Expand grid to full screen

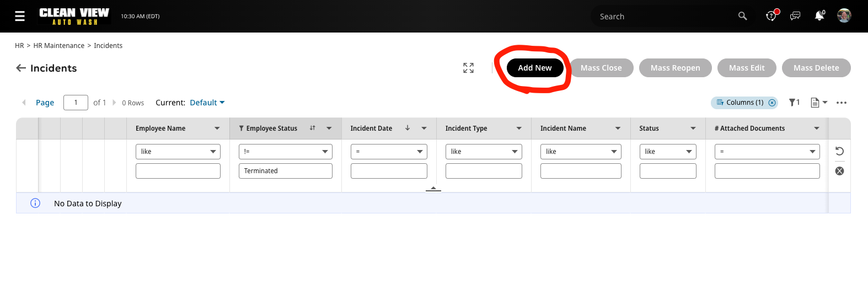[468, 68]
